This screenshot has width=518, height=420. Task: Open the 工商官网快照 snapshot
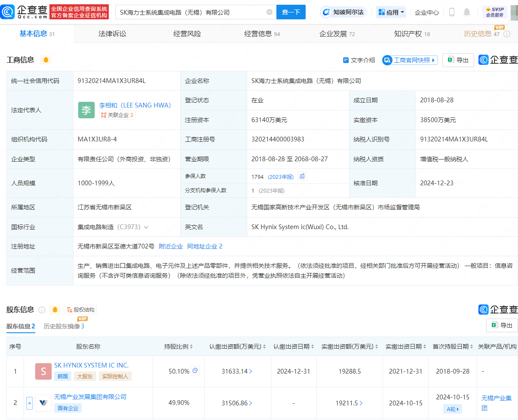(410, 60)
